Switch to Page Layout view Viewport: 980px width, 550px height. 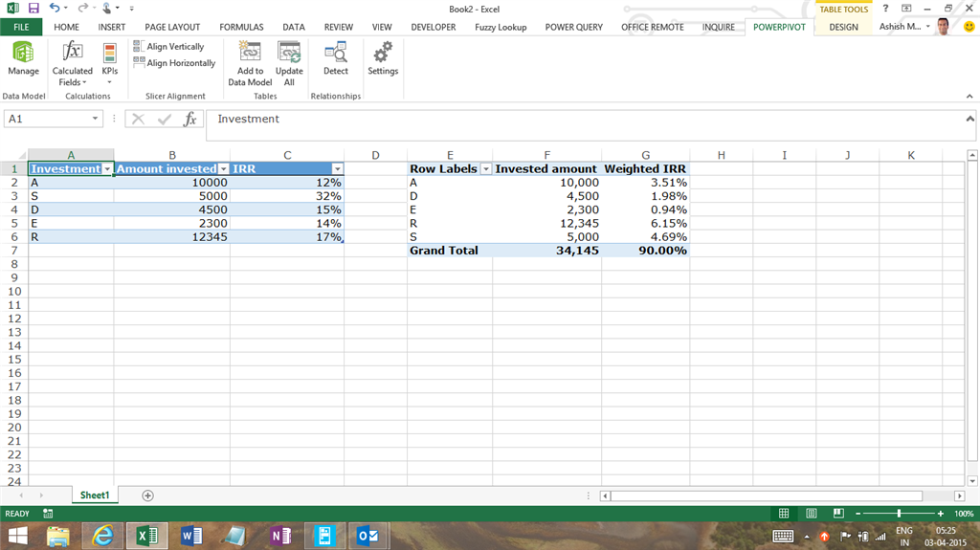(x=812, y=513)
